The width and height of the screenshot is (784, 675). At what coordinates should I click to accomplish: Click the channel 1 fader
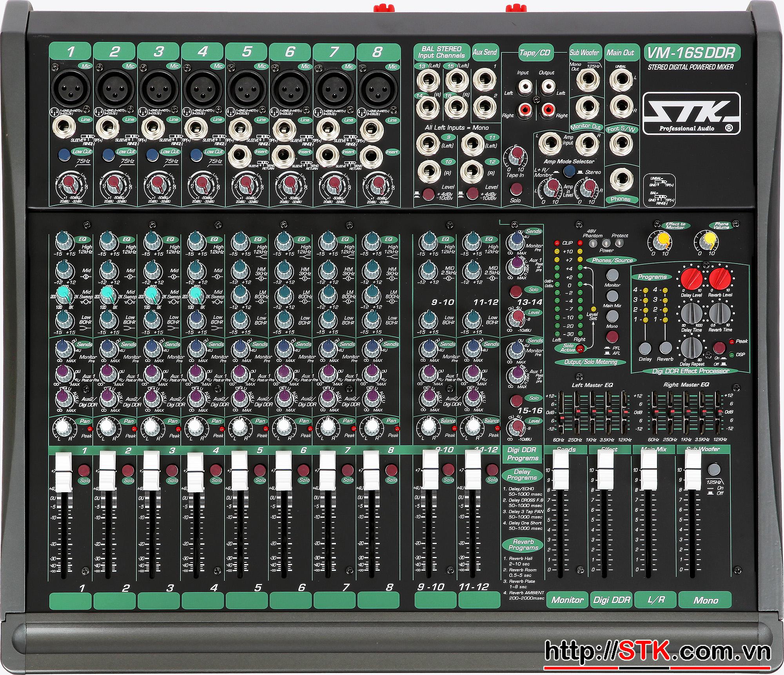click(64, 471)
